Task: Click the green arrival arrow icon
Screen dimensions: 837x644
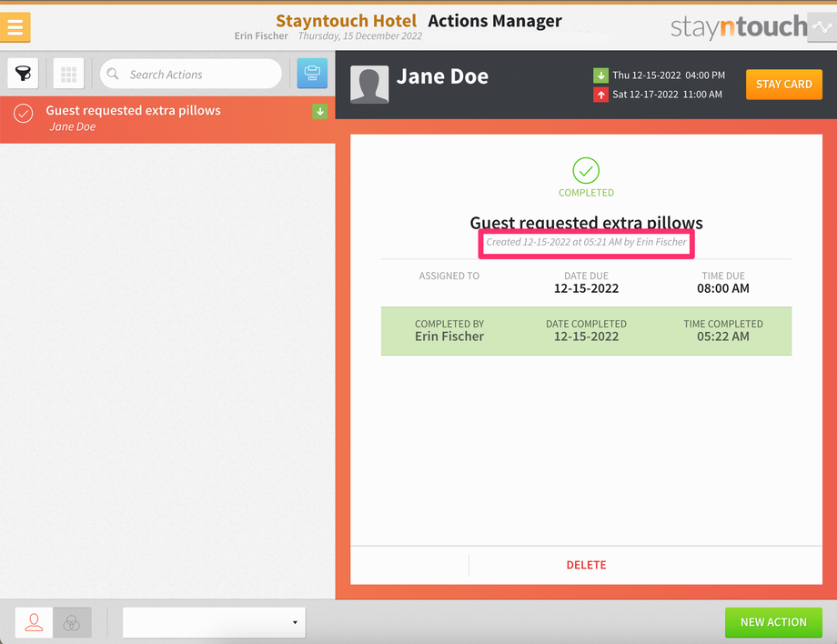Action: click(600, 75)
